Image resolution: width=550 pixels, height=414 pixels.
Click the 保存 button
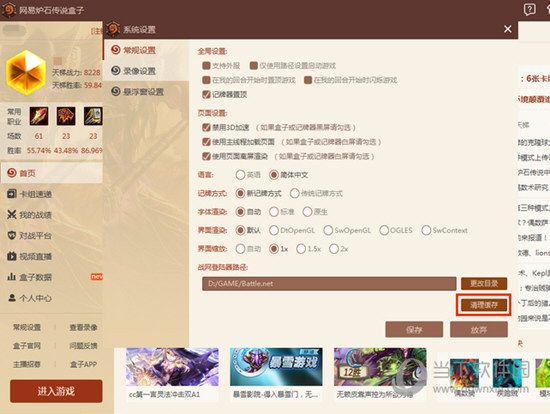click(x=414, y=329)
